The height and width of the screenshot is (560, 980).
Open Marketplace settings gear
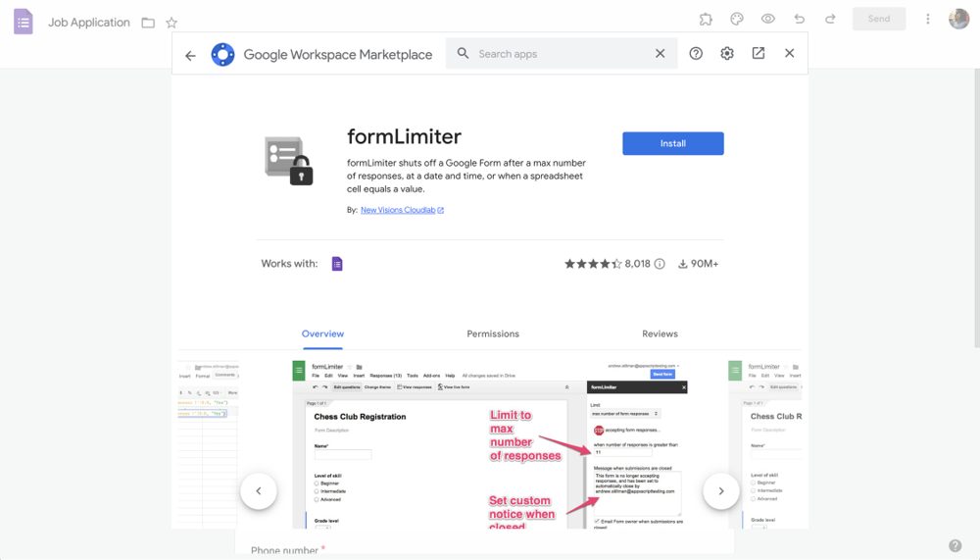click(727, 54)
